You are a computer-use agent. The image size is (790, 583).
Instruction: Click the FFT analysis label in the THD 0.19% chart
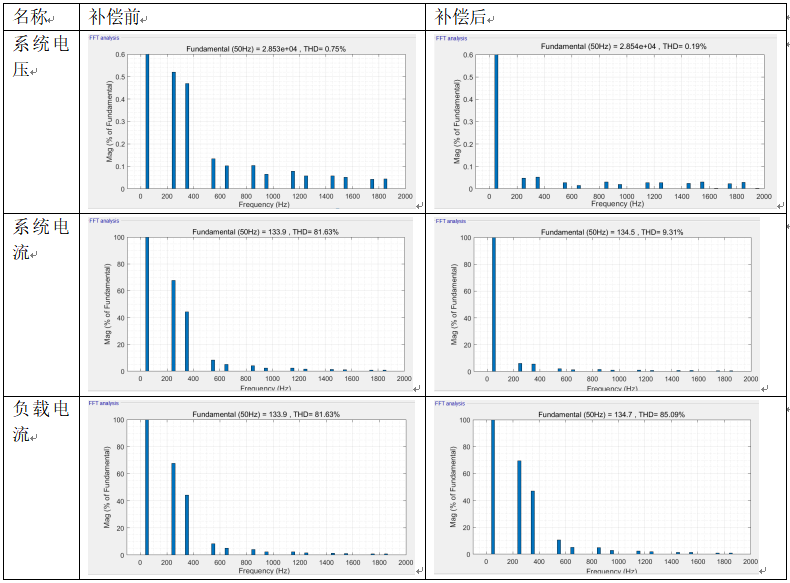[x=451, y=38]
